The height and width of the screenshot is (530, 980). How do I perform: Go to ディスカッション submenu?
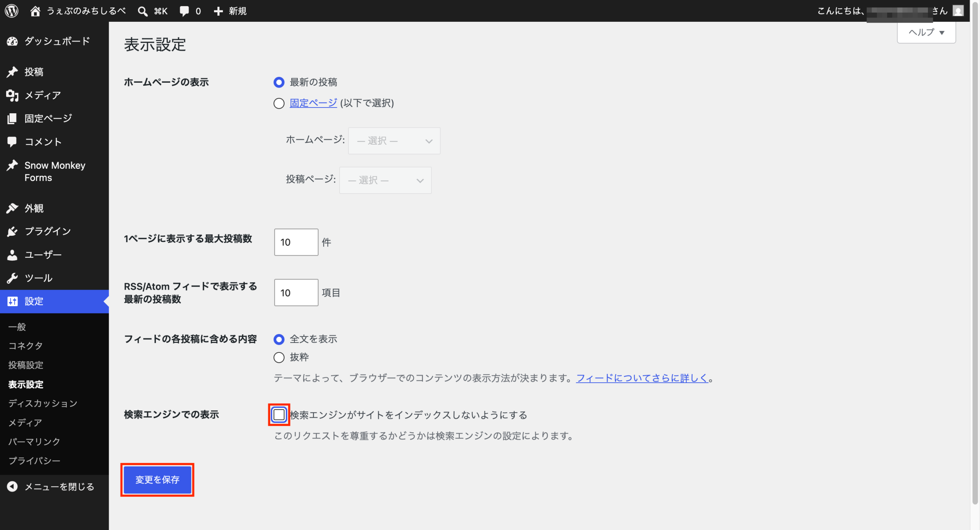click(x=43, y=403)
